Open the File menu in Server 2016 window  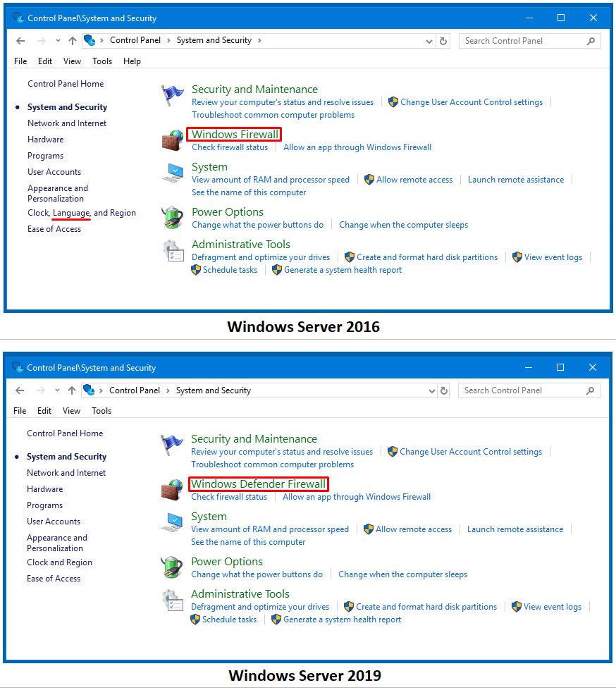tap(20, 61)
